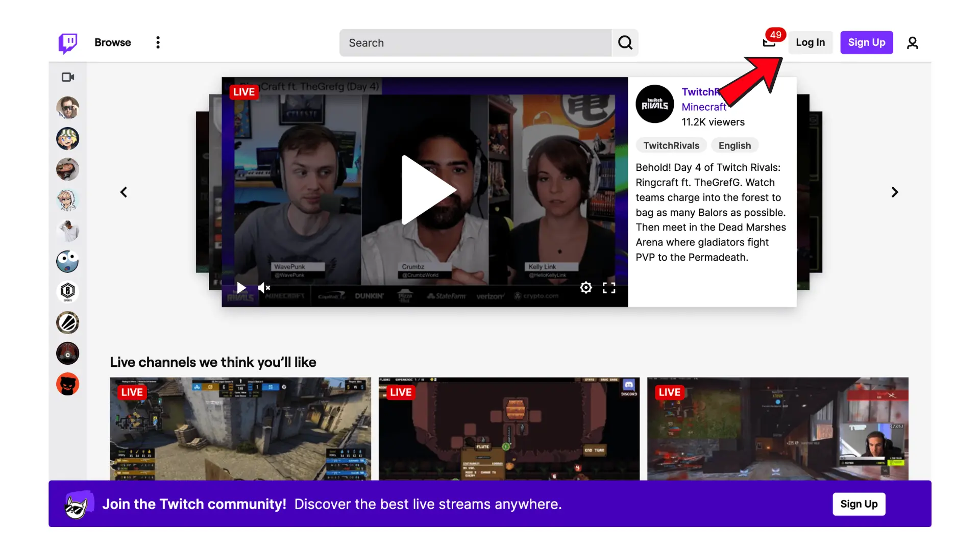Open the orange cat avatar channel
Screen dimensions: 980x551
coord(68,384)
